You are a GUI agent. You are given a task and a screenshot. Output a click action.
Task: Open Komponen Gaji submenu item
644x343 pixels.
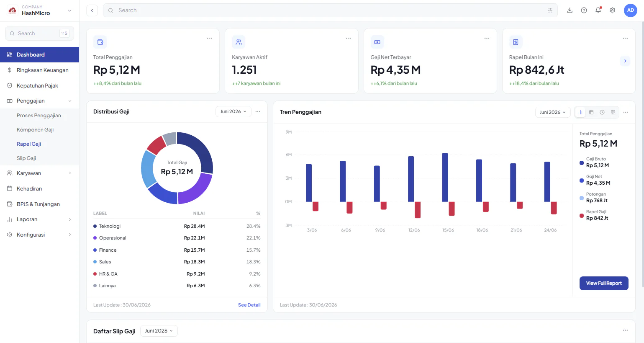tap(35, 130)
